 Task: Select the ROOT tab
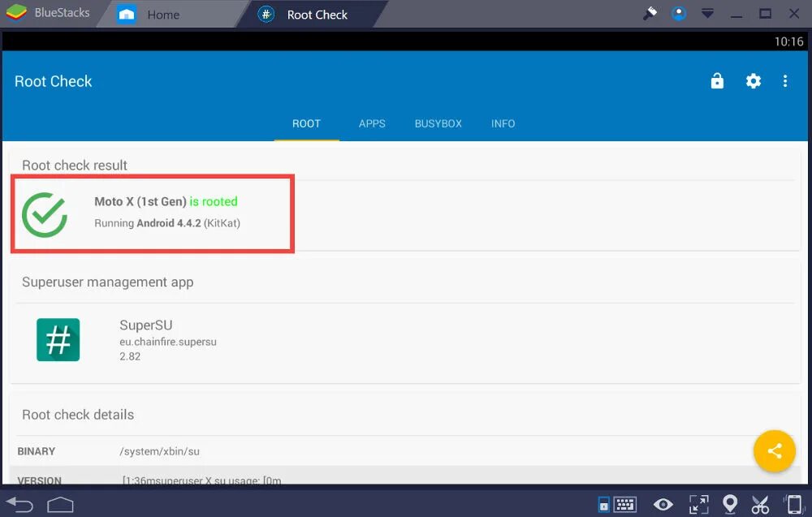pyautogui.click(x=307, y=123)
